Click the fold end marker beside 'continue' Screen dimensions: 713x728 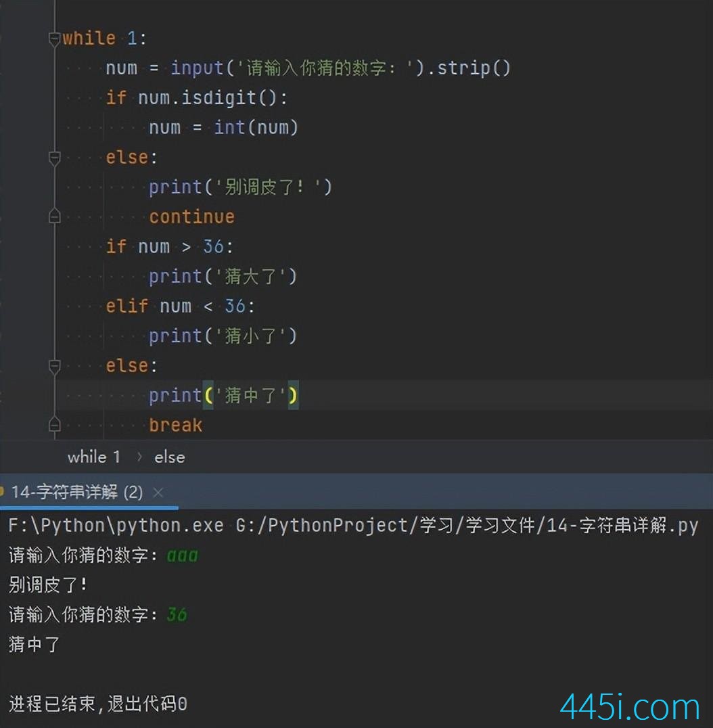pyautogui.click(x=54, y=217)
